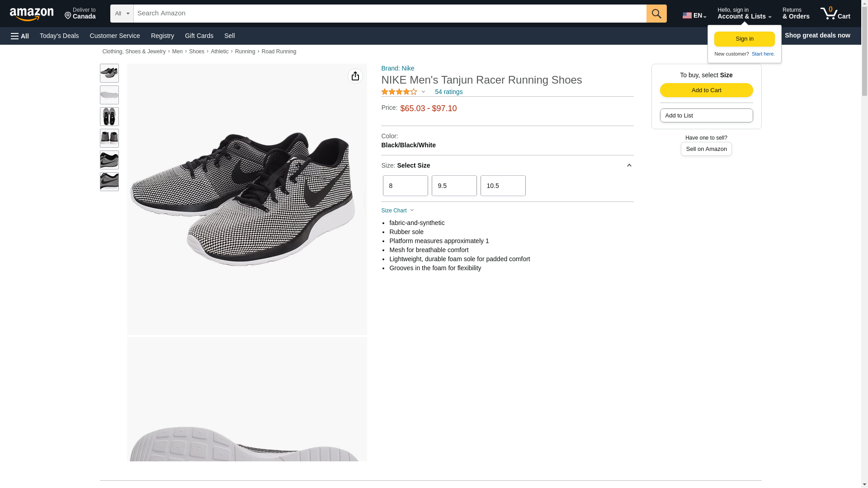Click the Add to Cart button
868x488 pixels.
point(706,90)
